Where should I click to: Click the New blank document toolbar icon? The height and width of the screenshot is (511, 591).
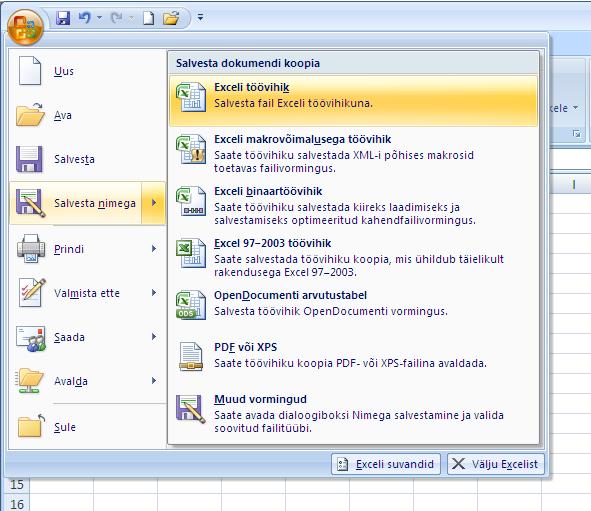(149, 18)
